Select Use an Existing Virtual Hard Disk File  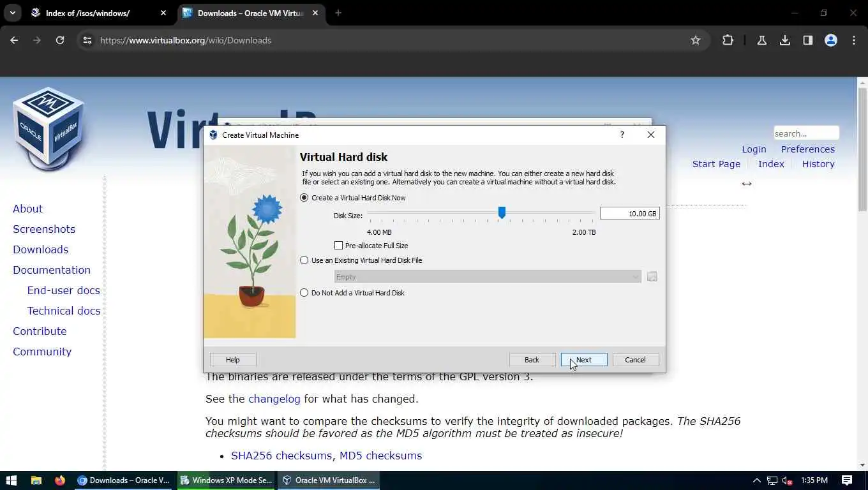click(361, 260)
